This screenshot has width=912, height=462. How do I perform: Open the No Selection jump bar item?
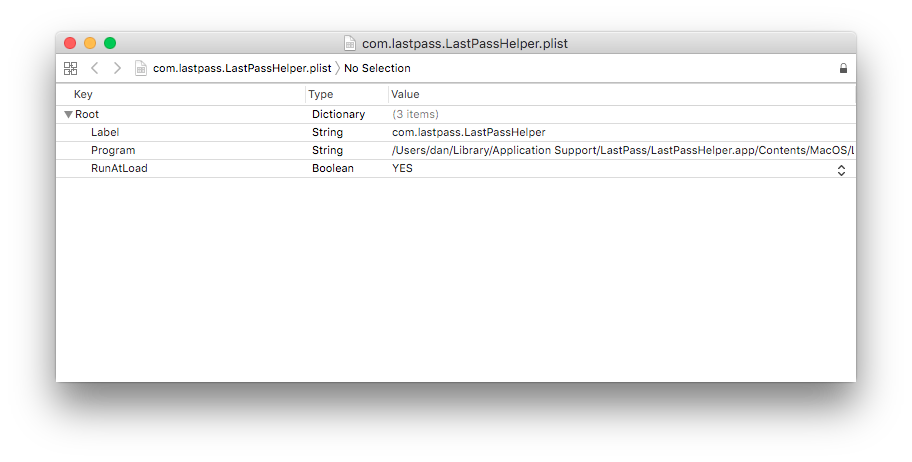click(x=377, y=68)
